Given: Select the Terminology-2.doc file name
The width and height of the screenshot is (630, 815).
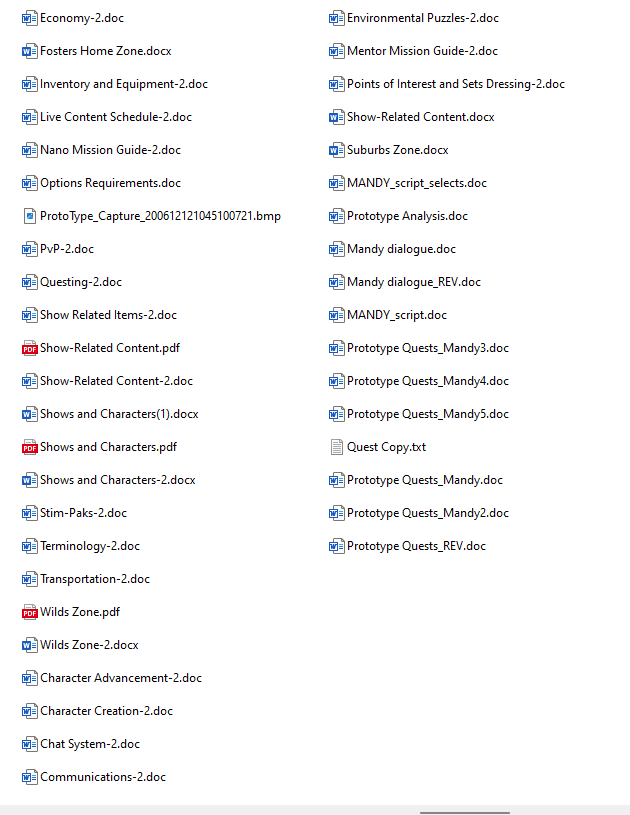Looking at the screenshot, I should click(x=90, y=546).
